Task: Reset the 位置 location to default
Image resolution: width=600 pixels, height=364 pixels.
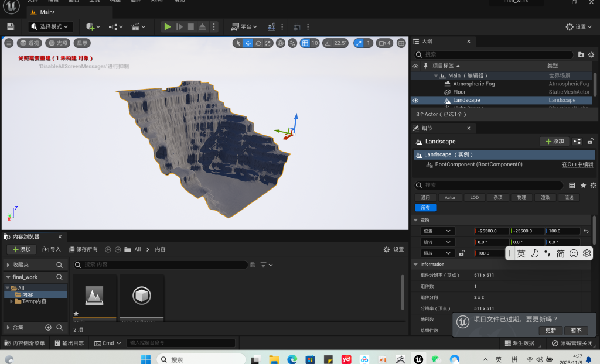Action: (x=586, y=231)
